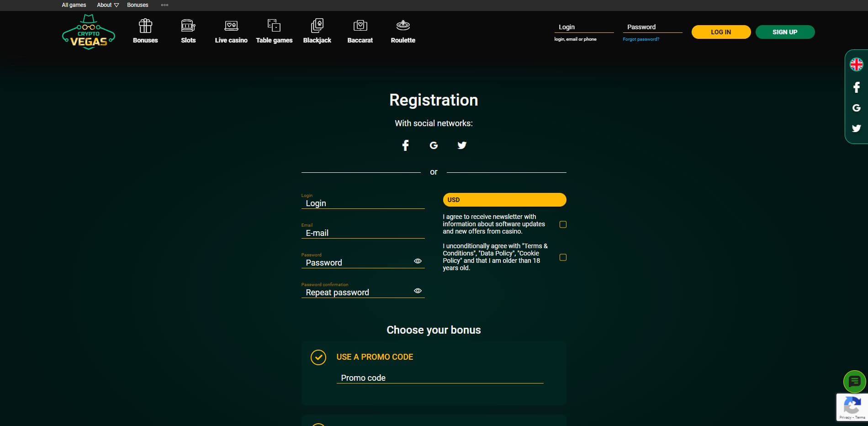Focus the registration Login field

[x=363, y=203]
